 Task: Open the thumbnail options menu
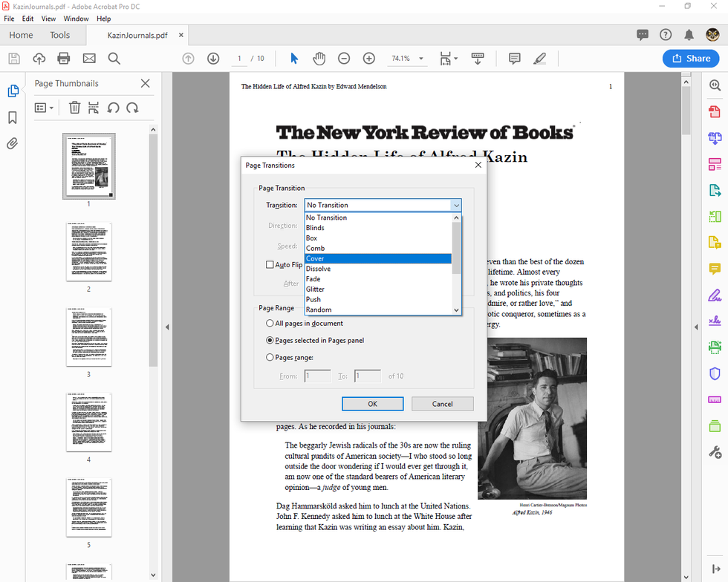42,107
